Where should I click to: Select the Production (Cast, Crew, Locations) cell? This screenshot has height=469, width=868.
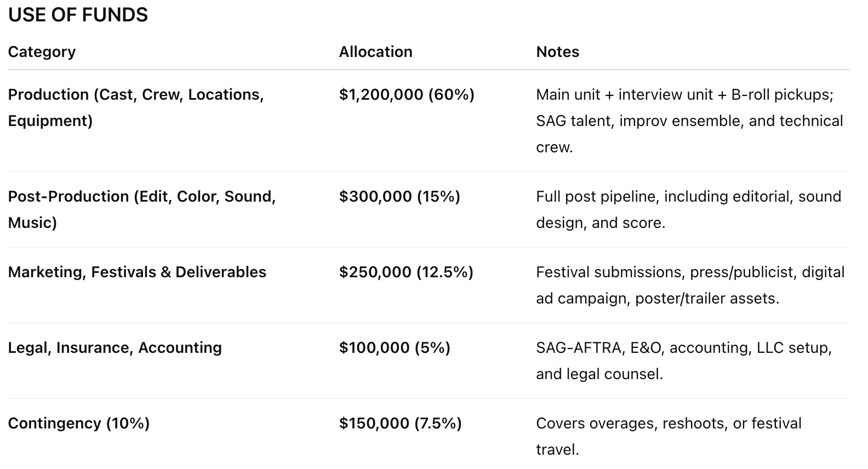pyautogui.click(x=135, y=95)
